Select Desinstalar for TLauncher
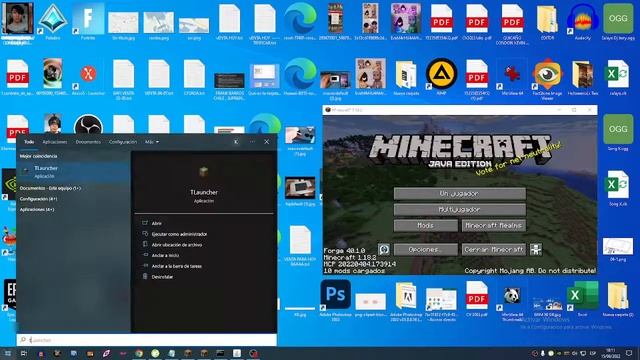 (x=162, y=276)
